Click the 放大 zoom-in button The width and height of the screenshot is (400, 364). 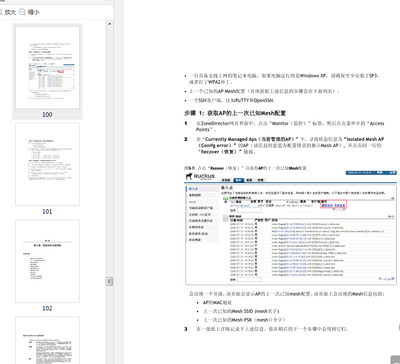click(x=7, y=12)
